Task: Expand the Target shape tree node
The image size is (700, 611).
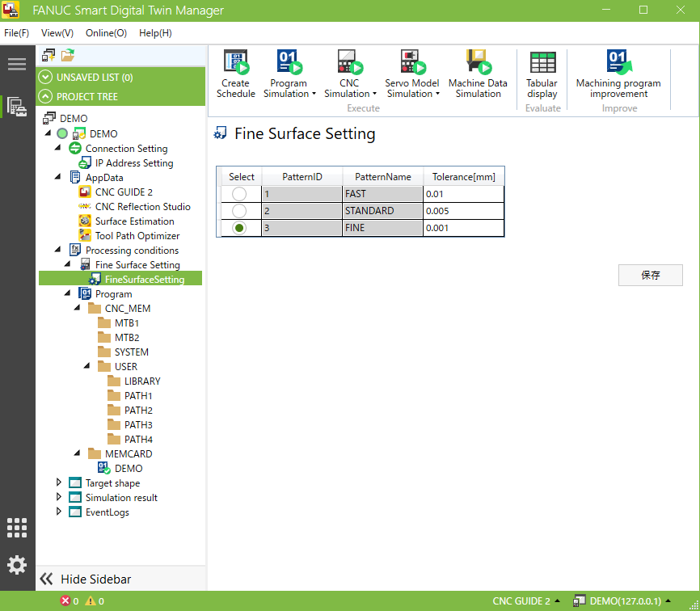Action: [58, 482]
